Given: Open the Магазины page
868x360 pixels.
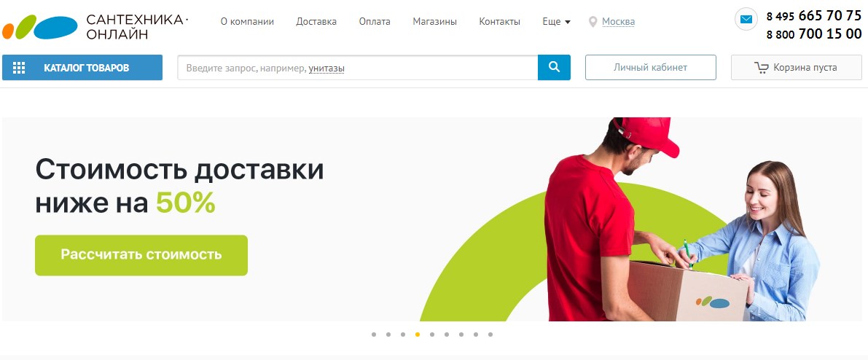Looking at the screenshot, I should (x=434, y=22).
